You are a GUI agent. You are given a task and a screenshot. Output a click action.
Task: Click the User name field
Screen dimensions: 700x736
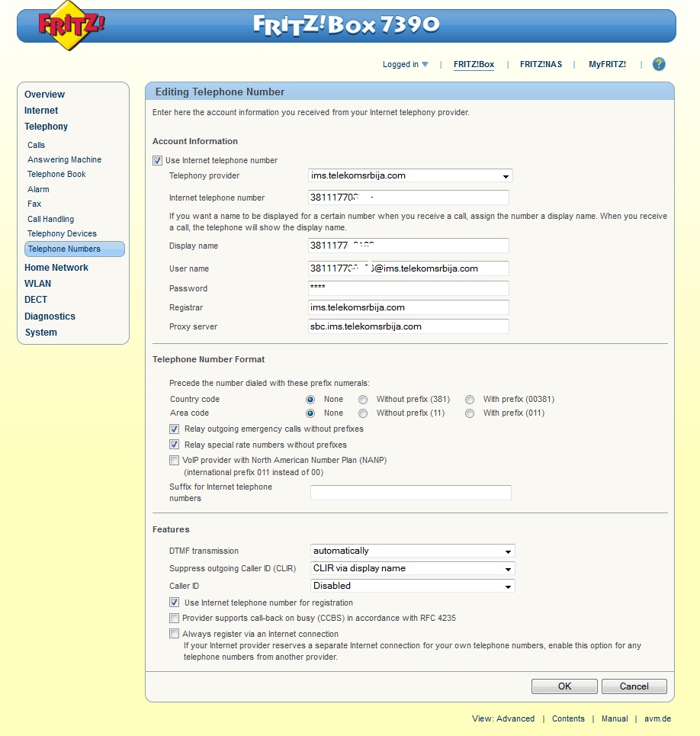[x=408, y=268]
